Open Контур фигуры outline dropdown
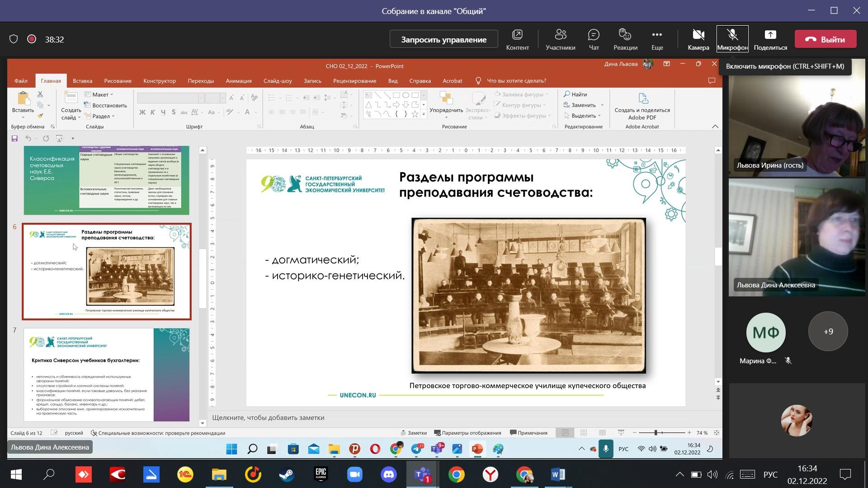868x488 pixels. [x=520, y=105]
